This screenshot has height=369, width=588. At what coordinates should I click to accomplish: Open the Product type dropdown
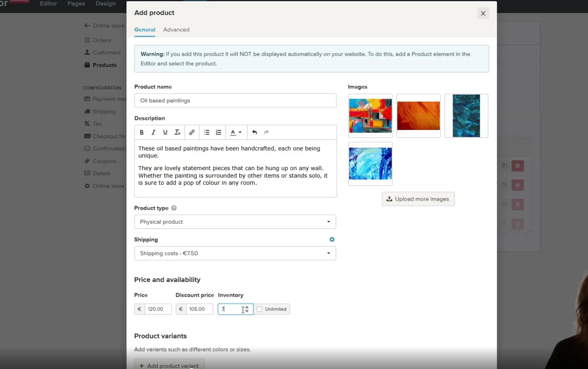235,222
